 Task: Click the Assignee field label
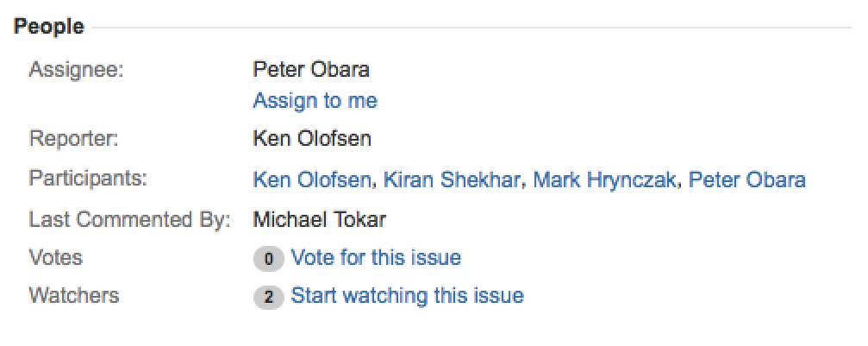tap(77, 69)
